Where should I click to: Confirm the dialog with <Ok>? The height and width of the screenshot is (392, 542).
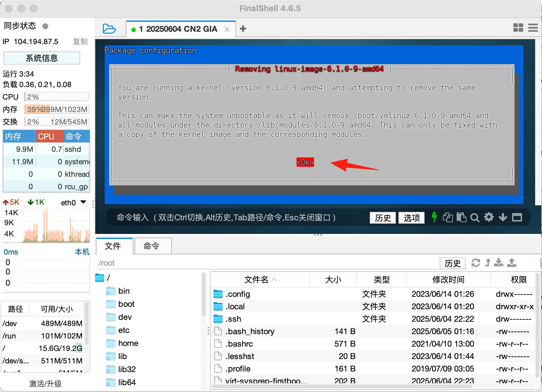tap(305, 162)
